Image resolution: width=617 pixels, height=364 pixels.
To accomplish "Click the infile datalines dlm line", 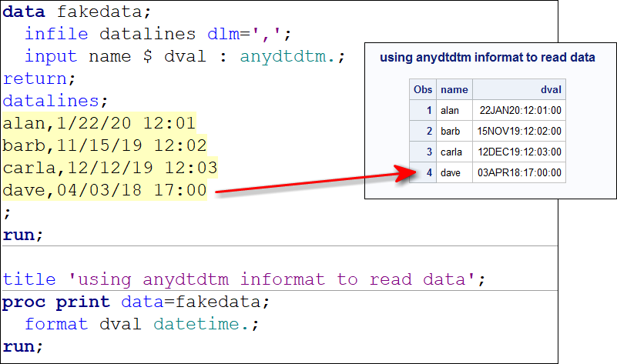I will pos(158,34).
